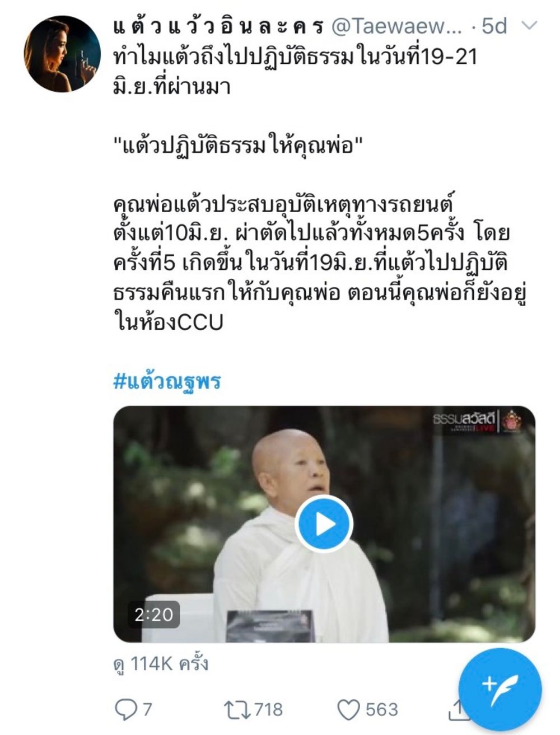Tap the reply speech bubble icon
560x735 pixels.
point(124,710)
